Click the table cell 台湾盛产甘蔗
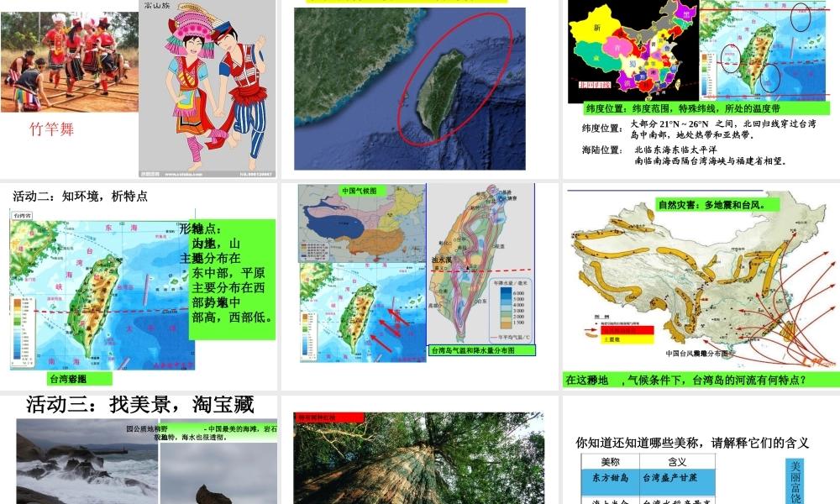840x504 pixels. pyautogui.click(x=677, y=482)
